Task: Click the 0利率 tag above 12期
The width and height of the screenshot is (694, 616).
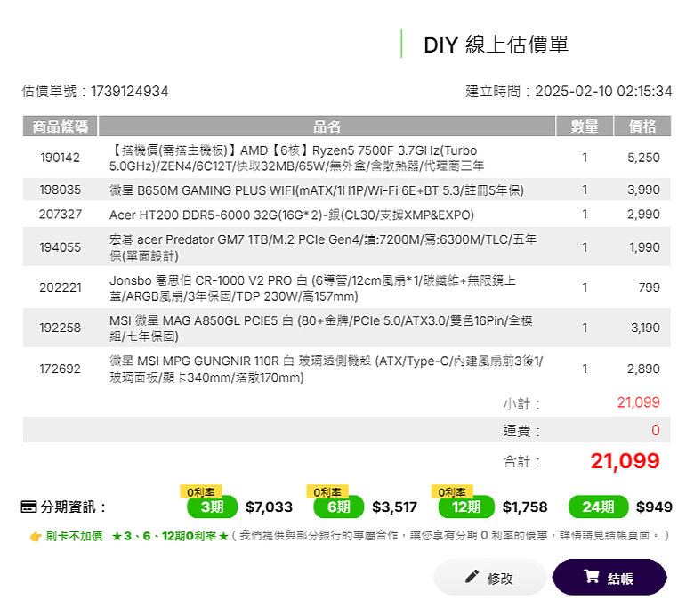Action: 452,492
